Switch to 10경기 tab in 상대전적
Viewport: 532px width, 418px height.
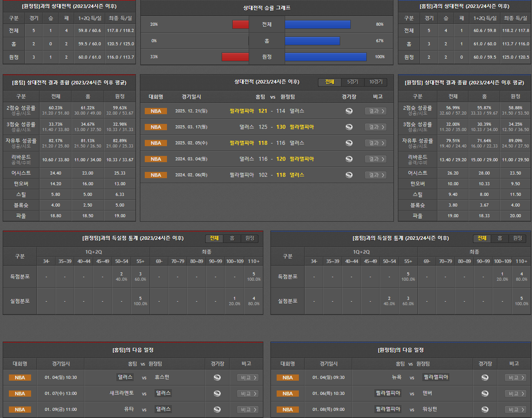pos(376,82)
